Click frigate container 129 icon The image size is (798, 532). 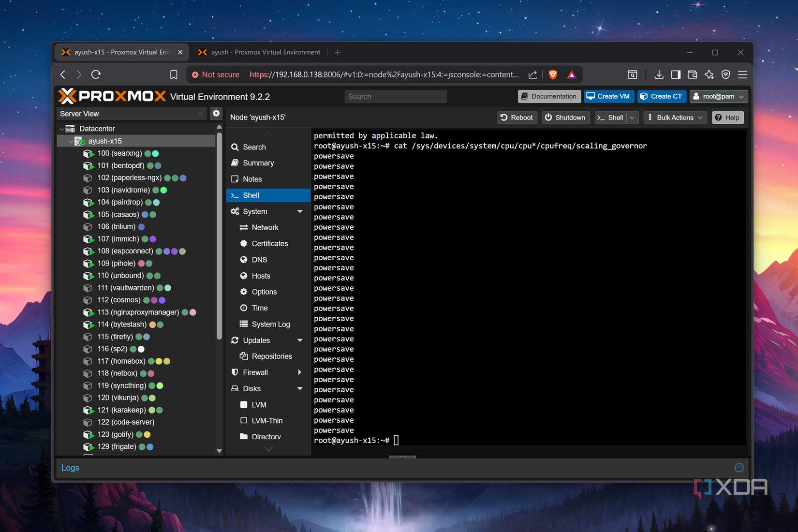[89, 447]
